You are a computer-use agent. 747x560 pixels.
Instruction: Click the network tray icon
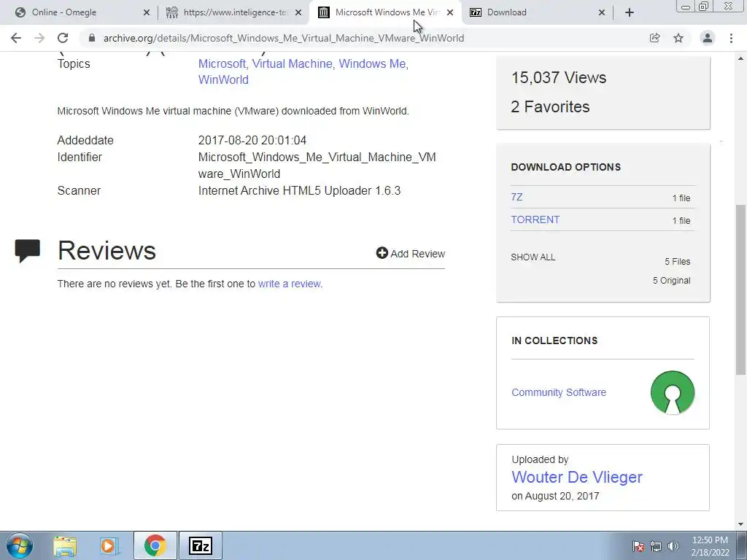(656, 546)
